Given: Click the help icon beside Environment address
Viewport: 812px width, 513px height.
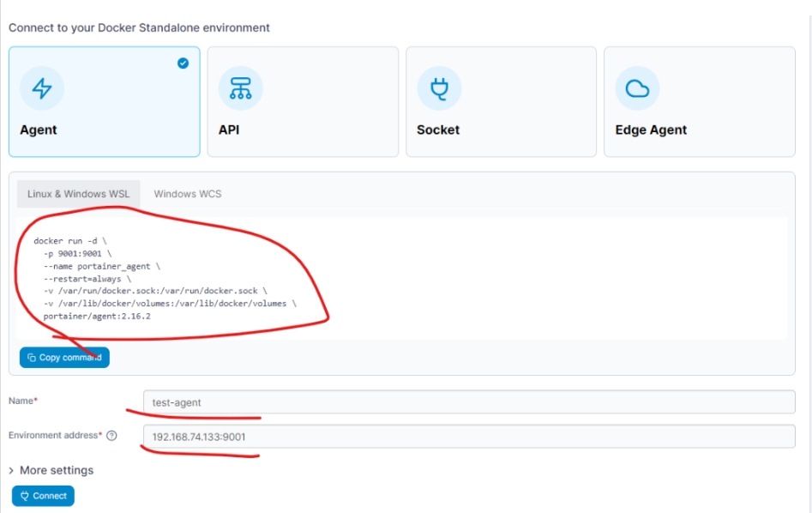Looking at the screenshot, I should click(111, 436).
